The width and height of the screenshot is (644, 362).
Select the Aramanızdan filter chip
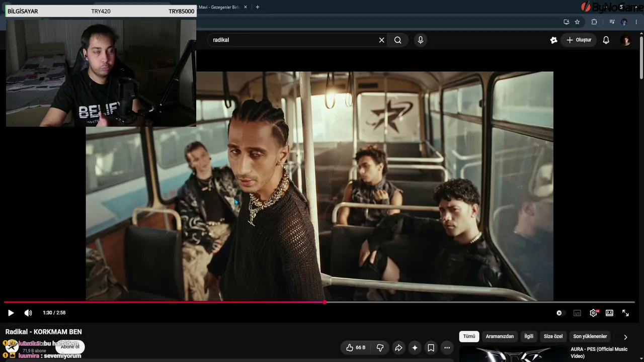point(500,336)
